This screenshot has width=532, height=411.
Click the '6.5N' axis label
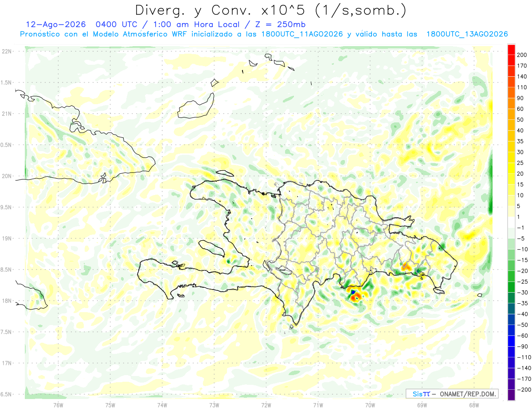pos(6,394)
